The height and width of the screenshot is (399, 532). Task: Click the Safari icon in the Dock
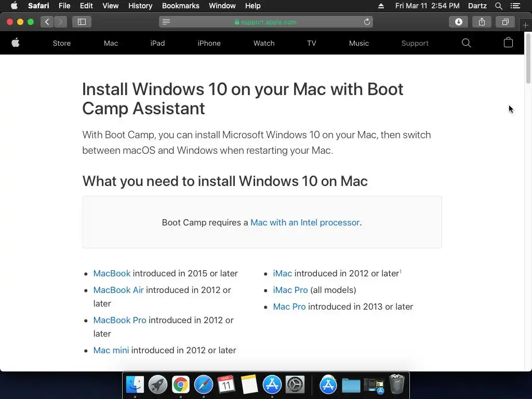pos(204,385)
